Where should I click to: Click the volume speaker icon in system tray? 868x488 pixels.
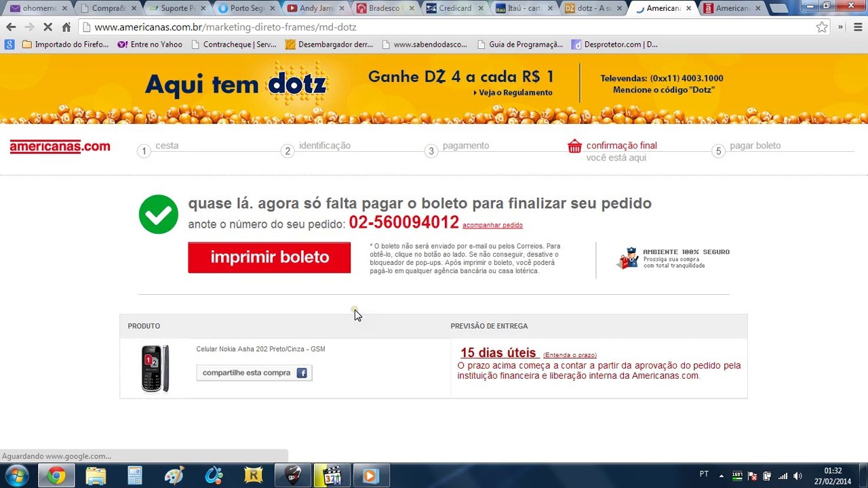click(797, 476)
